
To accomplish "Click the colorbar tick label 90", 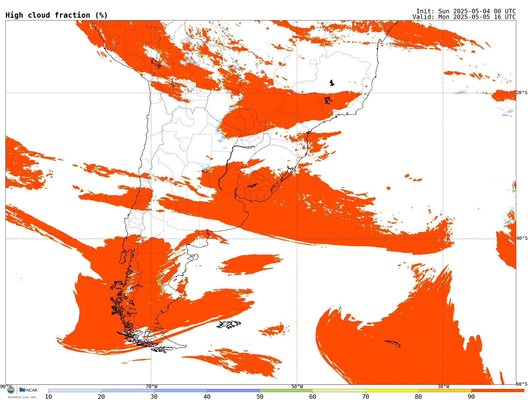I will point(471,397).
